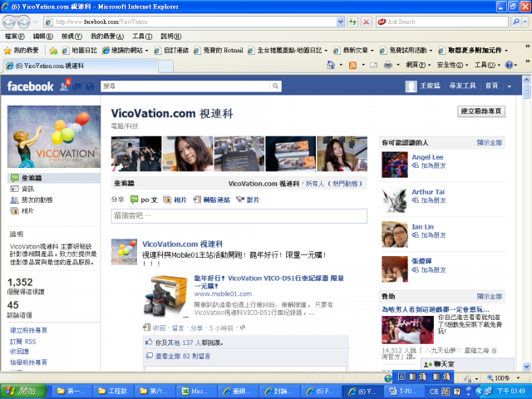
Task: Expand the 網頁 page menu
Action: [x=418, y=65]
